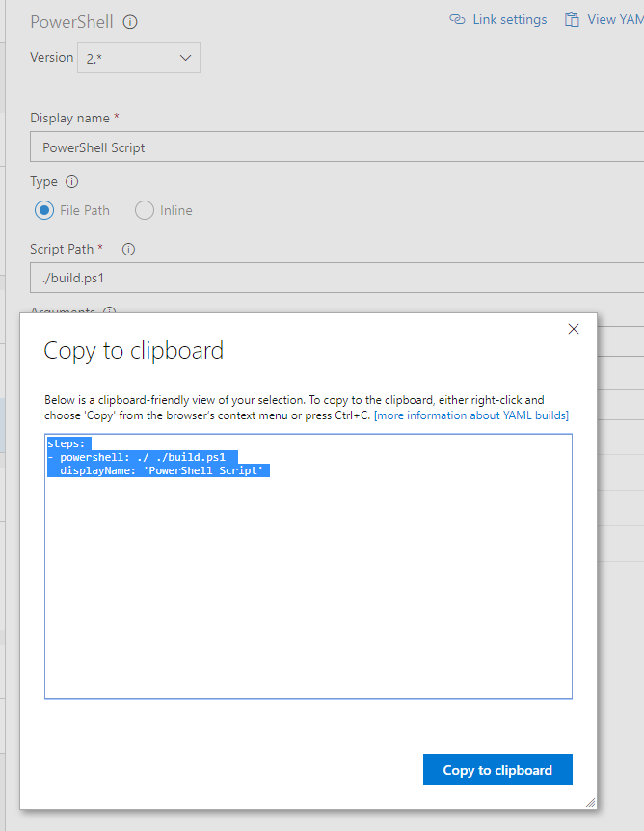
Task: Open the Script Path info tooltip icon
Action: (x=129, y=249)
